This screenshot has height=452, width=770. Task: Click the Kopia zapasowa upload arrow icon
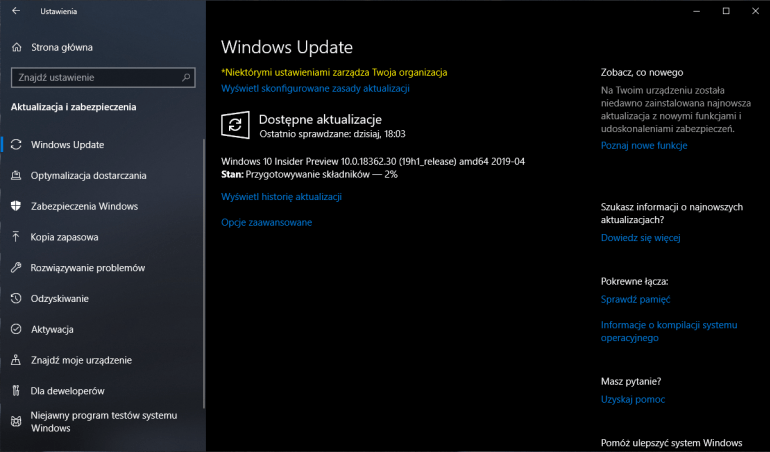tap(16, 237)
